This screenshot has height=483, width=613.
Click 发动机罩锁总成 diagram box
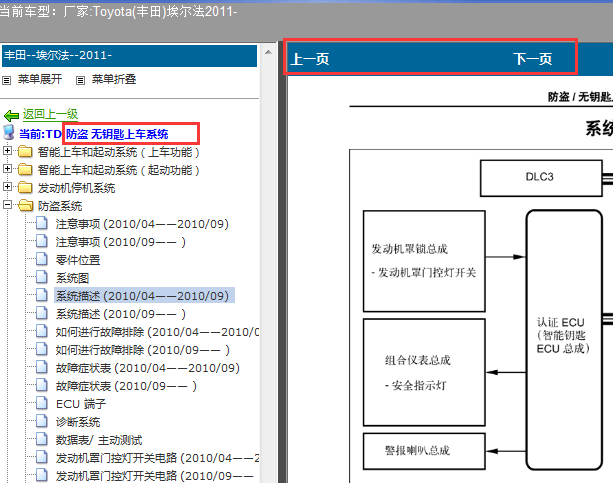point(424,261)
